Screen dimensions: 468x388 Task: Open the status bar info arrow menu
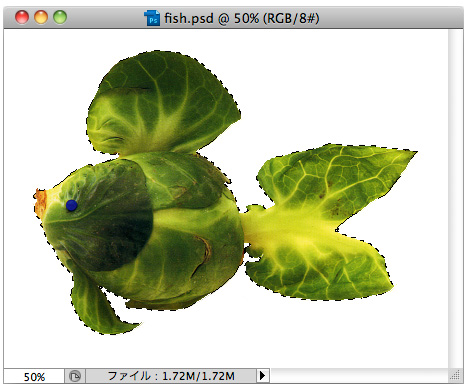(263, 376)
